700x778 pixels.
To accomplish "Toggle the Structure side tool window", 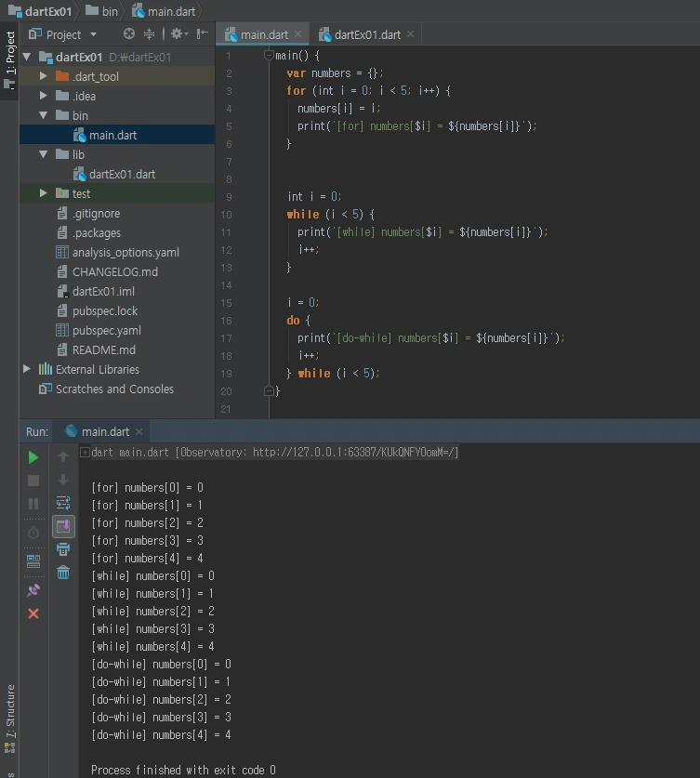I will [9, 717].
